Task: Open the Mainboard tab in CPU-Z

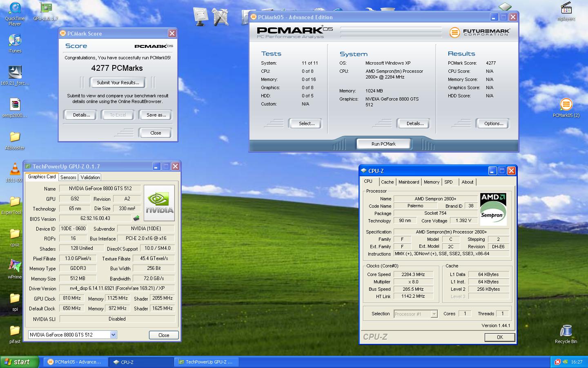Action: (409, 182)
